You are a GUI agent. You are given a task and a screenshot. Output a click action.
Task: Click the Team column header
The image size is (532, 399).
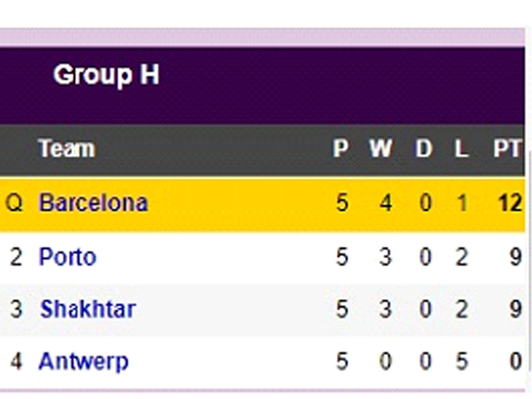66,149
